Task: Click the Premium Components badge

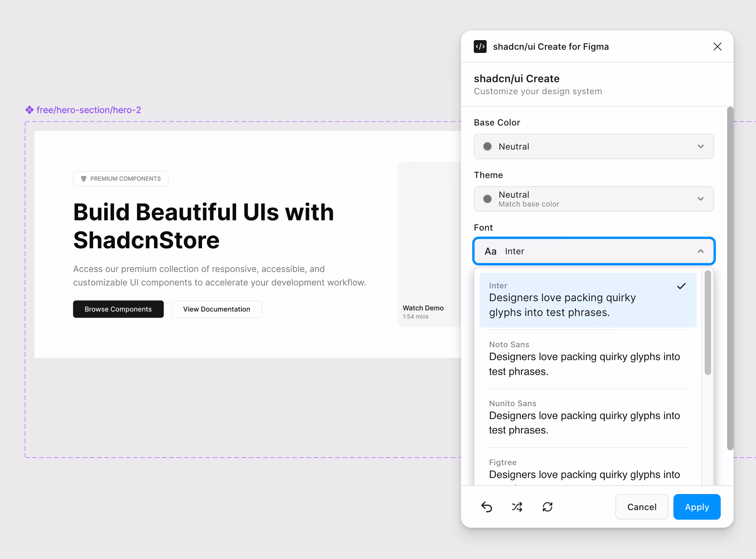Action: tap(121, 179)
